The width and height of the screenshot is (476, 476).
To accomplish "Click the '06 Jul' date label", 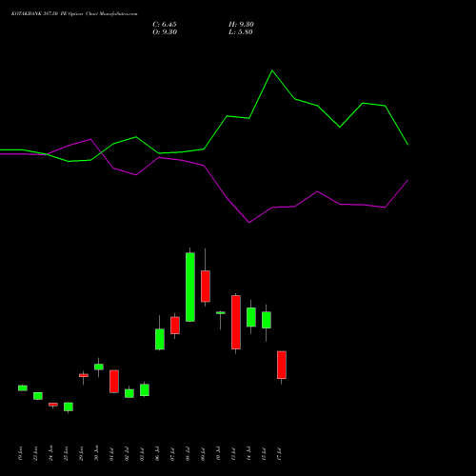I will 157,453.
